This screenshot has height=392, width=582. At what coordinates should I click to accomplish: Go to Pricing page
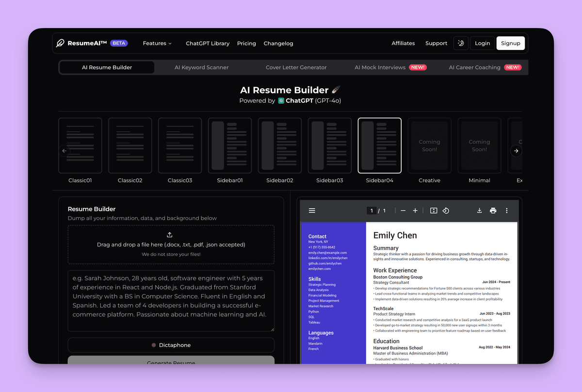[x=246, y=43]
